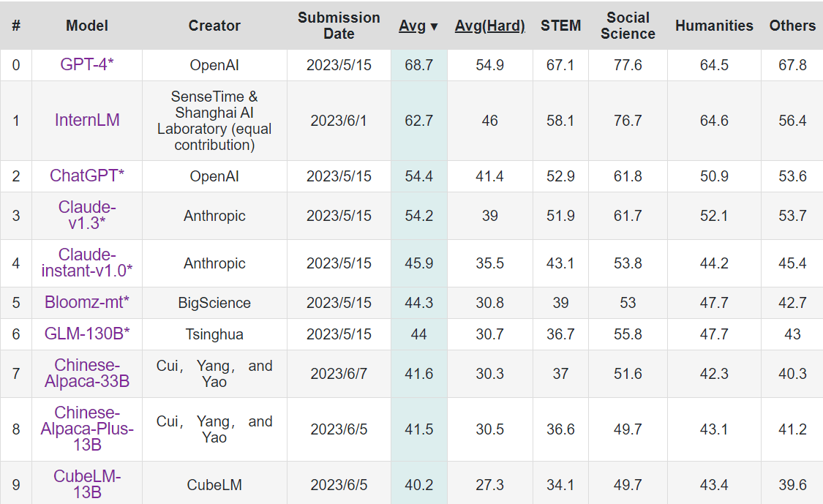Sort by the Avg(Hard) column header
The width and height of the screenshot is (823, 504).
[x=489, y=26]
